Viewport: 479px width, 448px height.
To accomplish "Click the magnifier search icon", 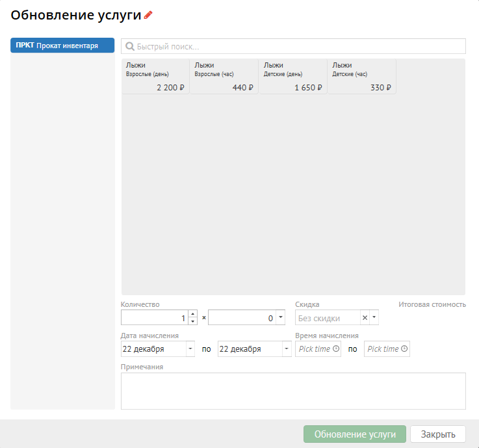I will point(129,47).
